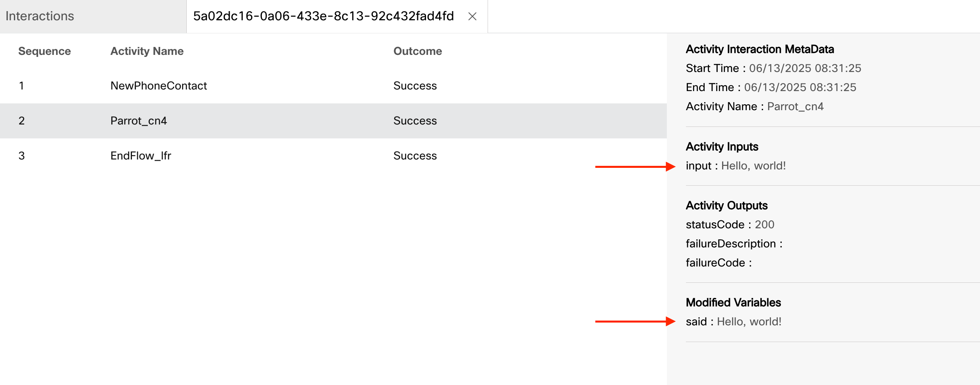Viewport: 980px width, 385px height.
Task: Select the 5a02dc16-0a06-433e interaction tab
Action: pos(323,16)
